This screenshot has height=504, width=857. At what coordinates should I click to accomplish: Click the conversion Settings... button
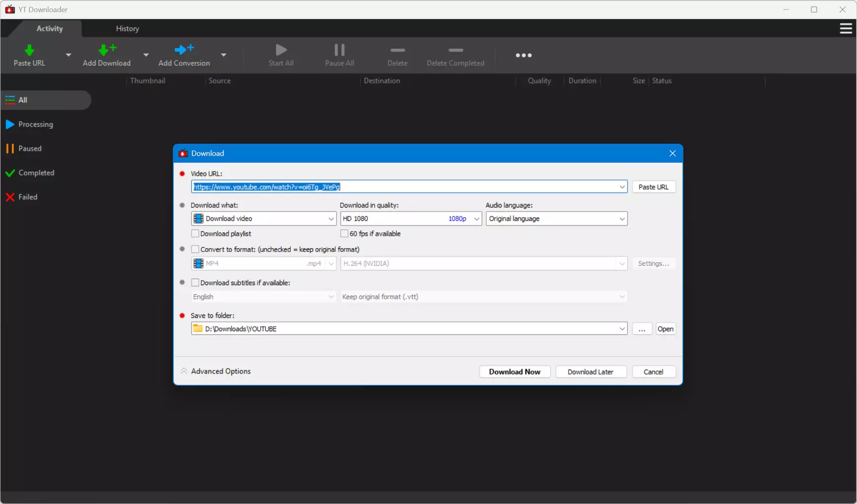[653, 263]
